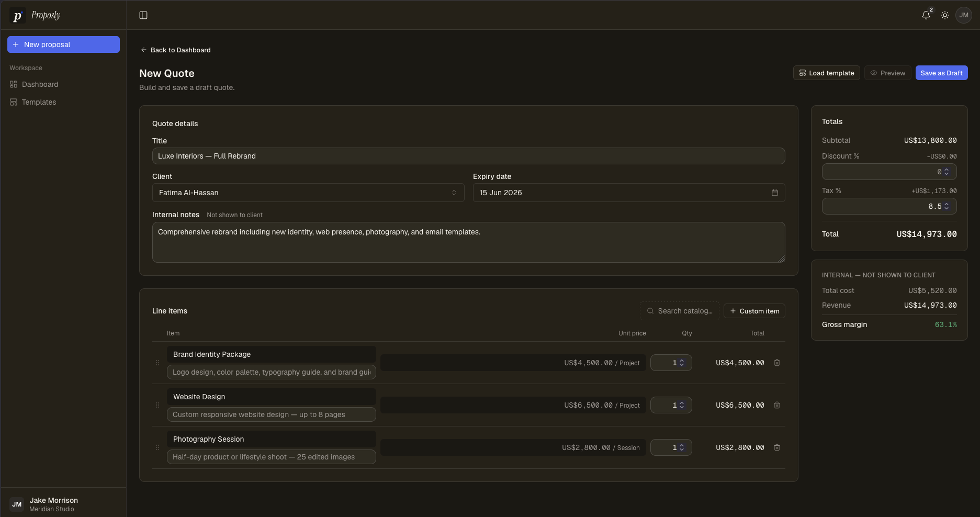Add a Custom item
Screen dimensions: 980x517
pyautogui.click(x=754, y=311)
